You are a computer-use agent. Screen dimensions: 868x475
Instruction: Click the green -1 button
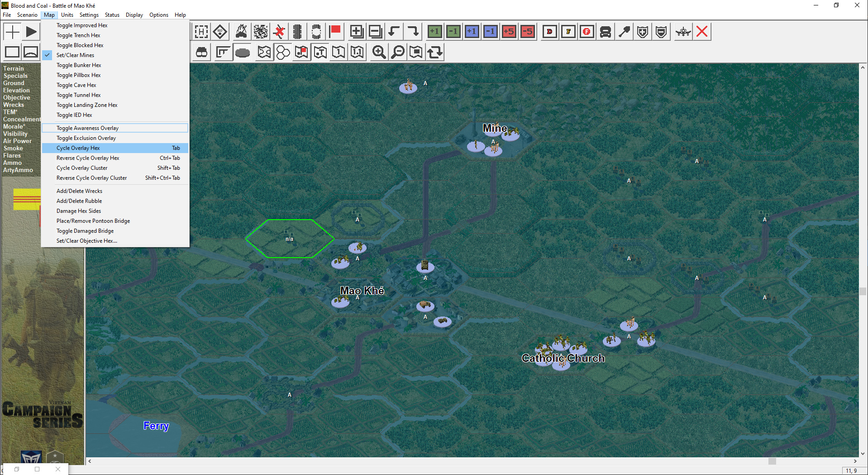(x=453, y=32)
